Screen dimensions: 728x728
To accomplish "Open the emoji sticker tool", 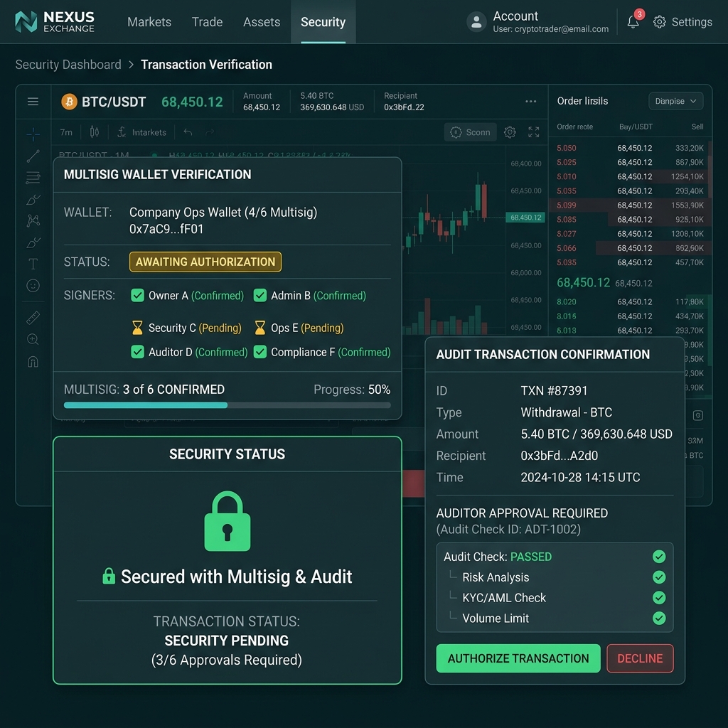I will [x=33, y=286].
